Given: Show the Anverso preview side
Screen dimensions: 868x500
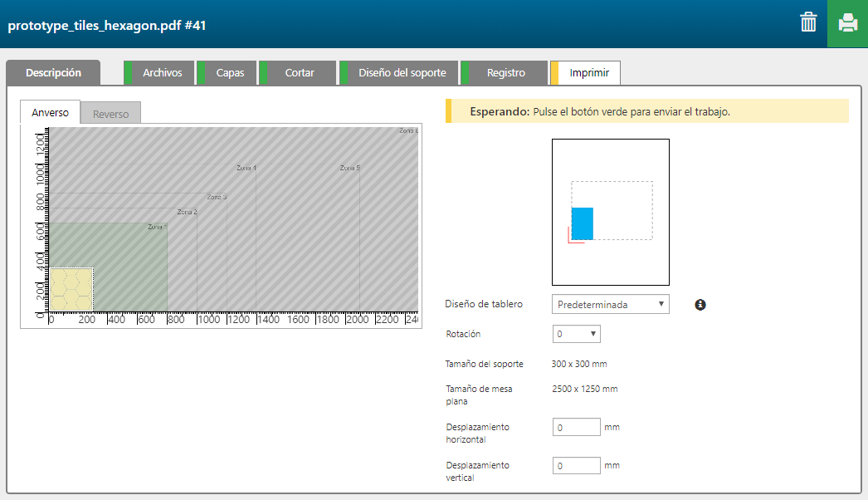Looking at the screenshot, I should (50, 113).
